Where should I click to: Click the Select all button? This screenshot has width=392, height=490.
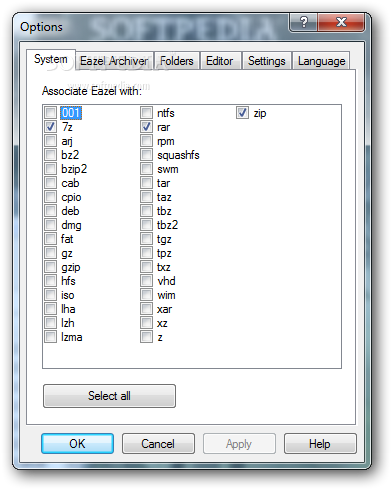(109, 396)
